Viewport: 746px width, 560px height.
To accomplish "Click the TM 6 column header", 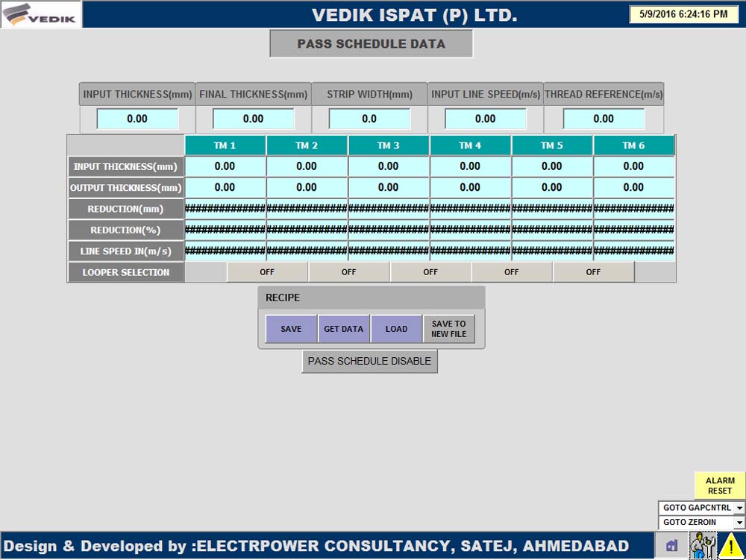I will [x=633, y=145].
